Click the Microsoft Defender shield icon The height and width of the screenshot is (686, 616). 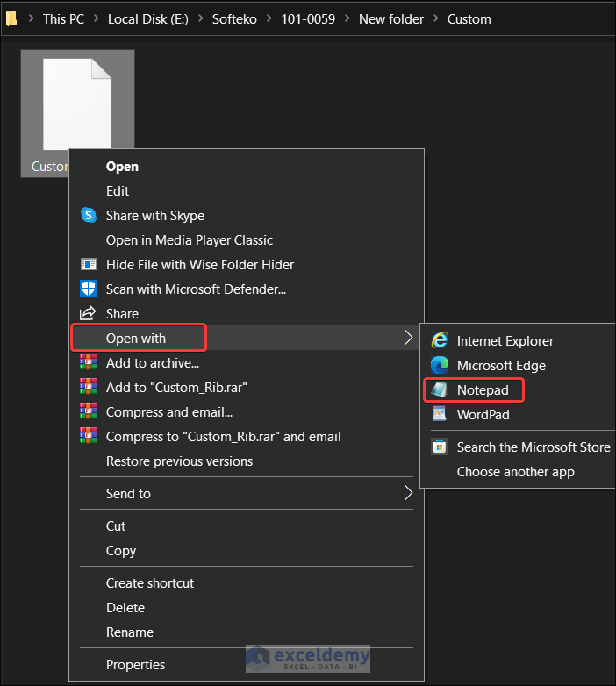click(88, 289)
